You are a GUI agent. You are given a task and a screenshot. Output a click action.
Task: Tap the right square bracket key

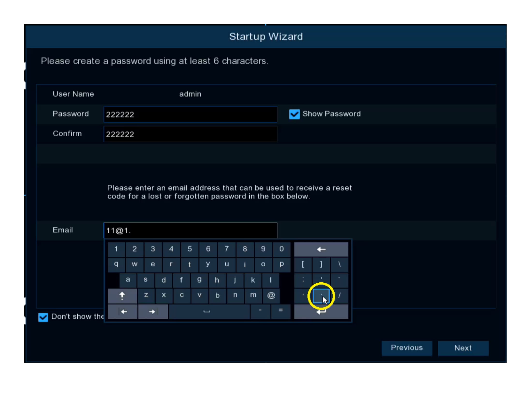[x=321, y=264]
